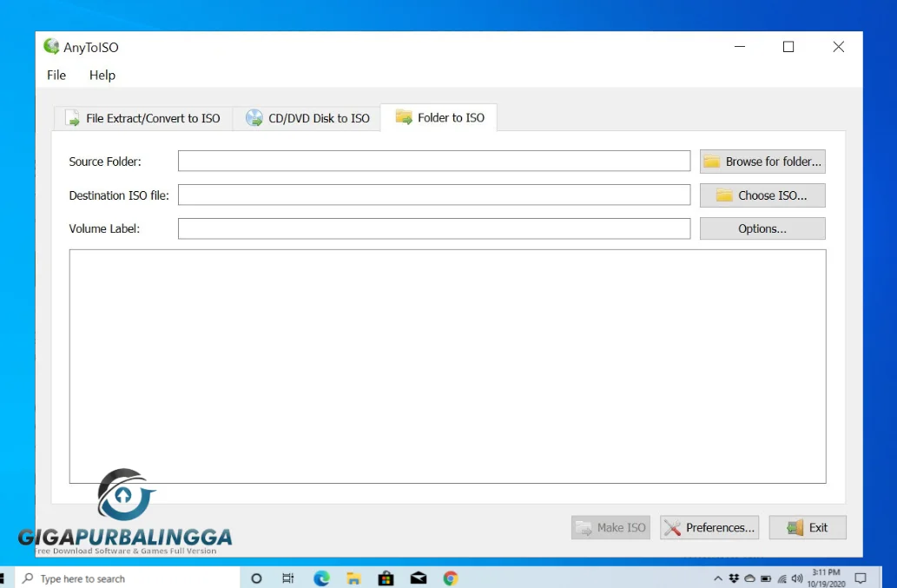This screenshot has width=897, height=588.
Task: Open File Explorer from the taskbar
Action: [353, 578]
